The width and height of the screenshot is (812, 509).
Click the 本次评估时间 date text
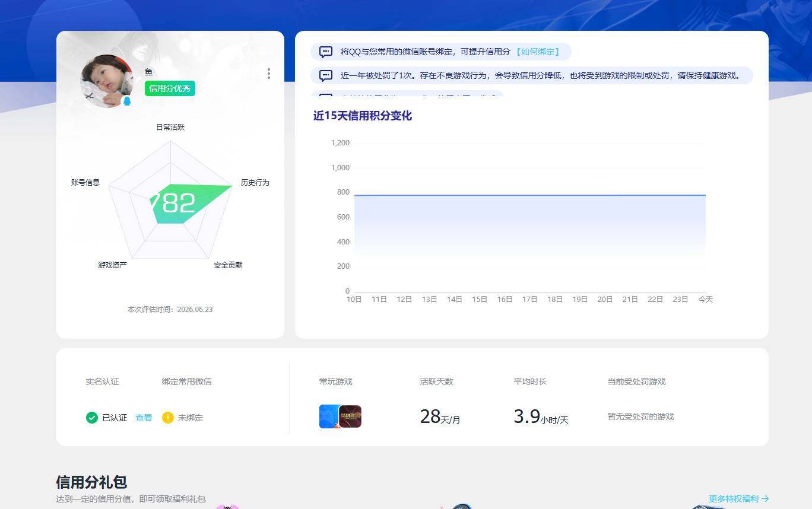[170, 309]
